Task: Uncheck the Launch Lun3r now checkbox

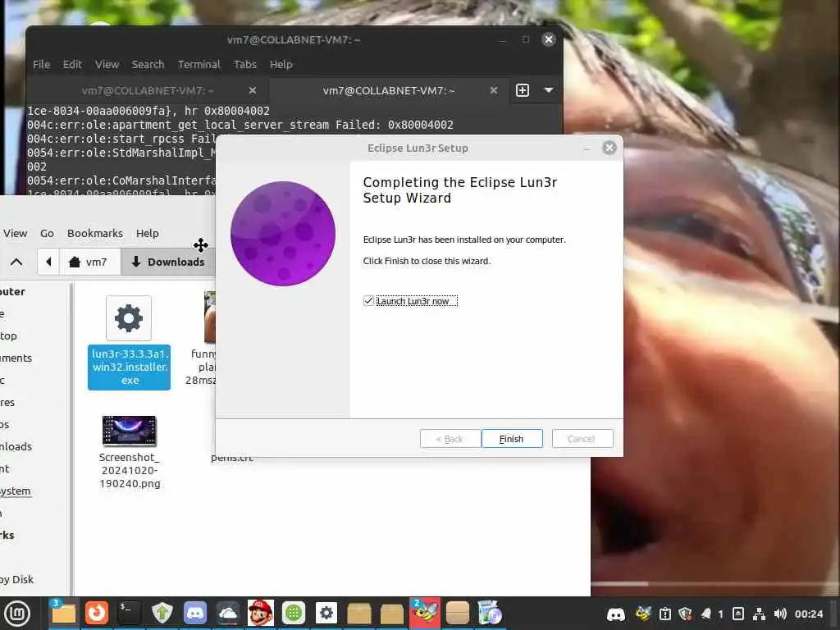Action: [x=368, y=301]
